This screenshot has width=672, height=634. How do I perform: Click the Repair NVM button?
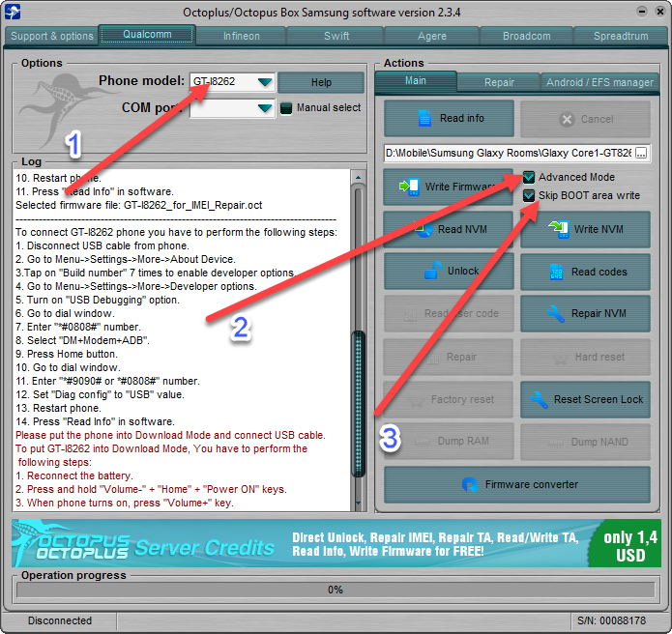pos(585,313)
